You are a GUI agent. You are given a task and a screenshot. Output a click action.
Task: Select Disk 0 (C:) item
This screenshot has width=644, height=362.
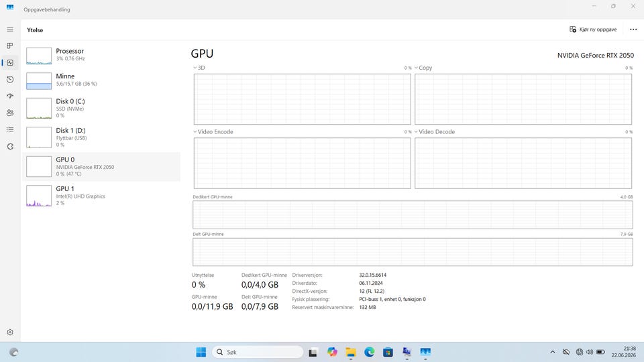[101, 108]
